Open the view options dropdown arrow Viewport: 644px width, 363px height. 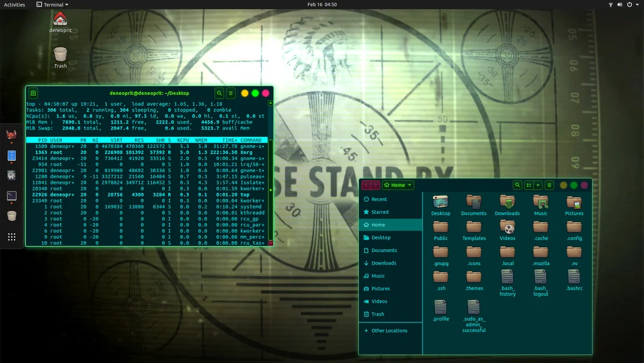point(538,185)
